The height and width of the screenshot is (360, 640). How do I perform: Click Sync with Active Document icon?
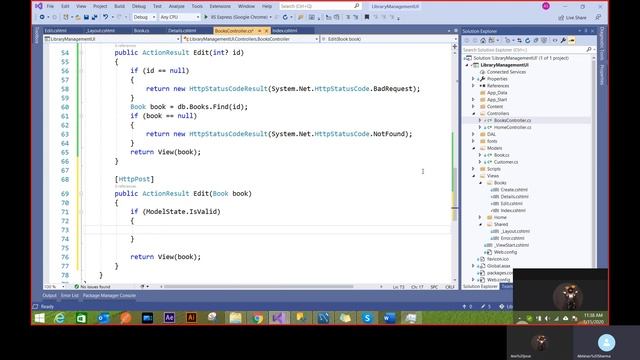519,40
